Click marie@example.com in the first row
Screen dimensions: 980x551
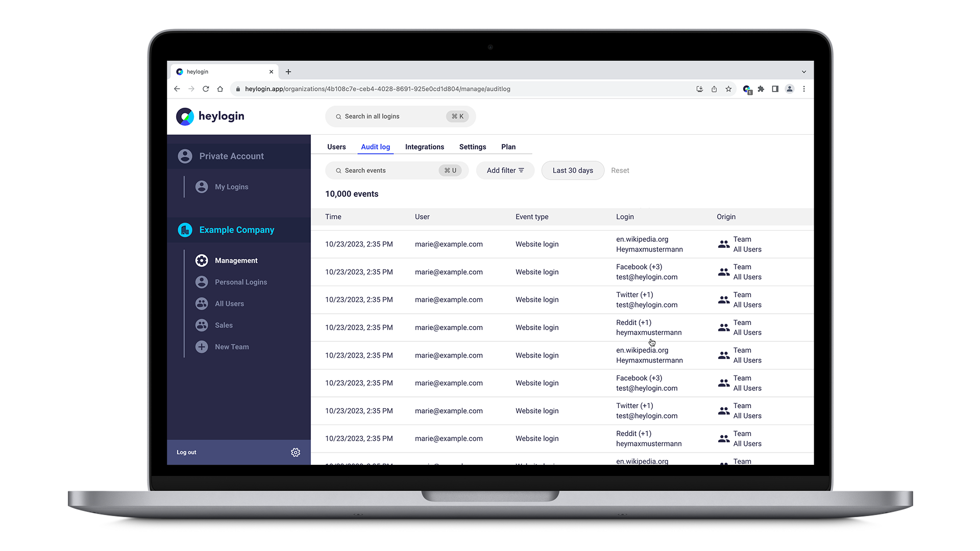pyautogui.click(x=449, y=244)
